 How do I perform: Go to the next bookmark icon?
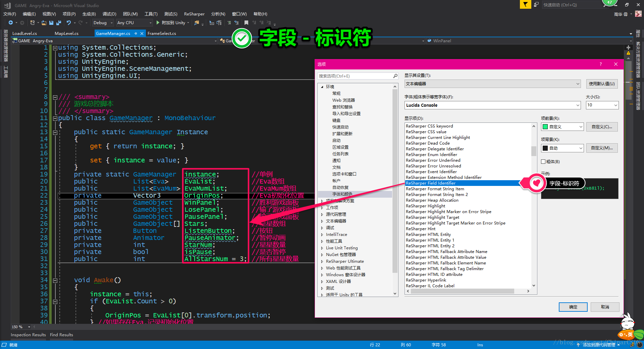pos(261,22)
